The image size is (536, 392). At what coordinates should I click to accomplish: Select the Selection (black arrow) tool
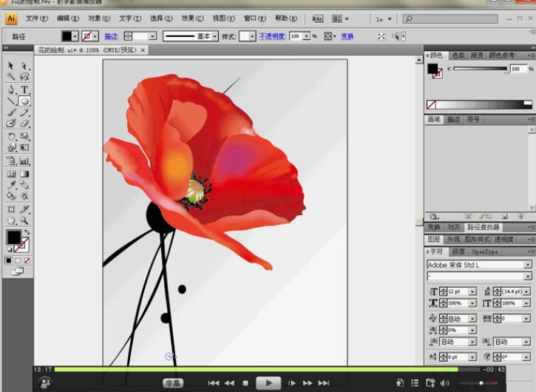click(10, 65)
